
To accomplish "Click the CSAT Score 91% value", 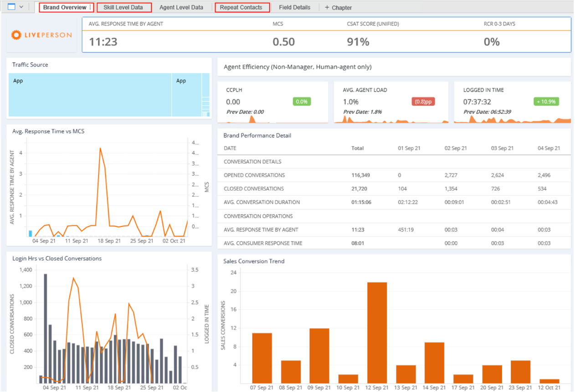I will pyautogui.click(x=358, y=42).
